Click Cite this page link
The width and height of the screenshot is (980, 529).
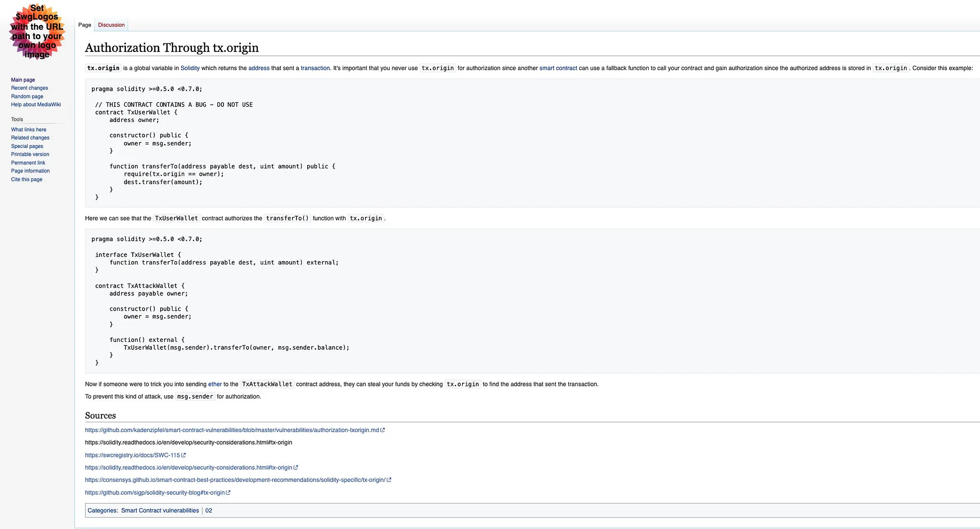[x=26, y=180]
